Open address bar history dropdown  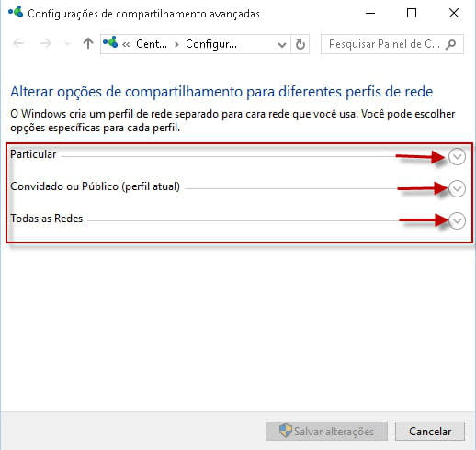(x=282, y=45)
